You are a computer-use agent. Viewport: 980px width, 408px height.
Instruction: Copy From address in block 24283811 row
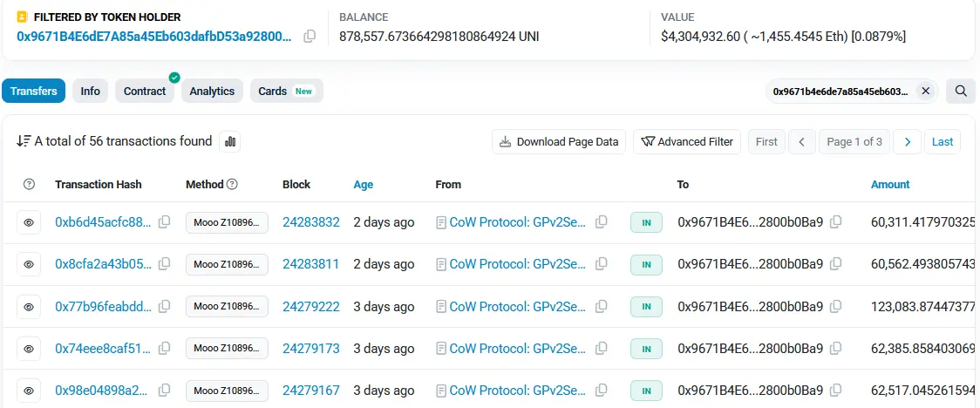(602, 264)
